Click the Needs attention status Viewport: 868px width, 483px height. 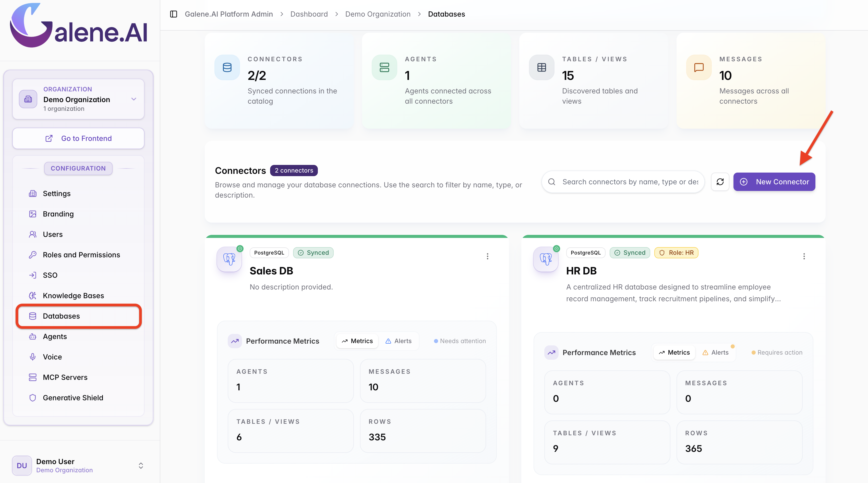[460, 341]
